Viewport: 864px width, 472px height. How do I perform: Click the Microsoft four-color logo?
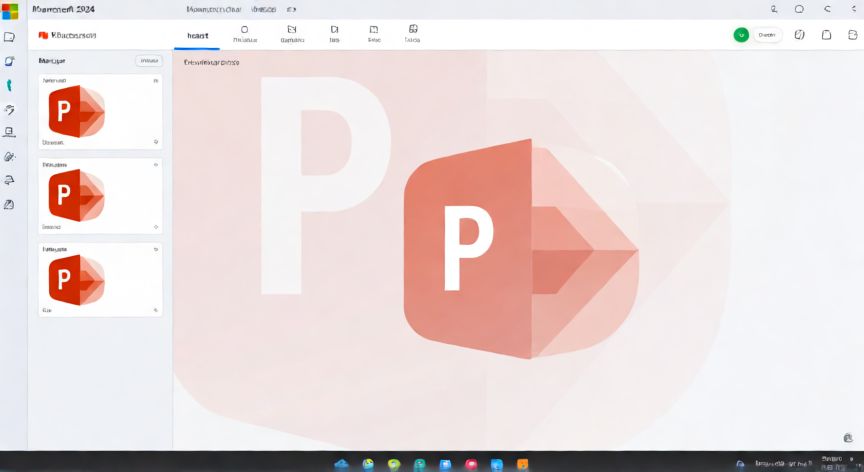(x=10, y=10)
